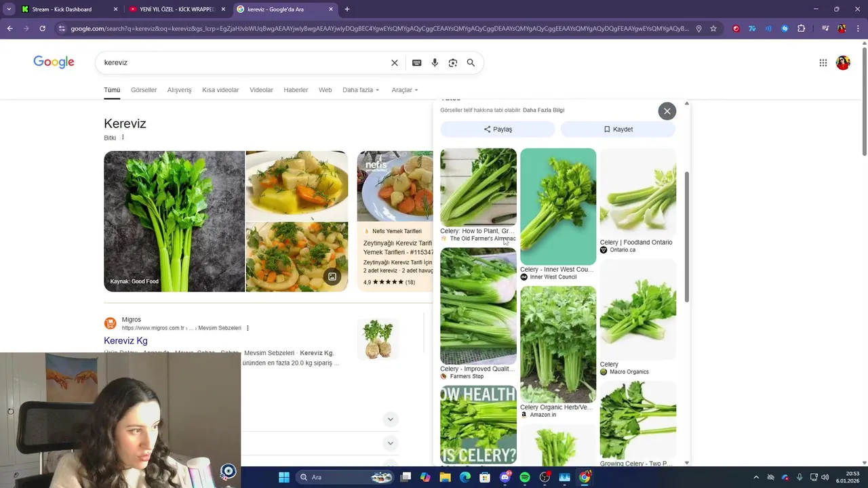Open the Google account avatar
Screen dimensions: 868x488
[843, 63]
